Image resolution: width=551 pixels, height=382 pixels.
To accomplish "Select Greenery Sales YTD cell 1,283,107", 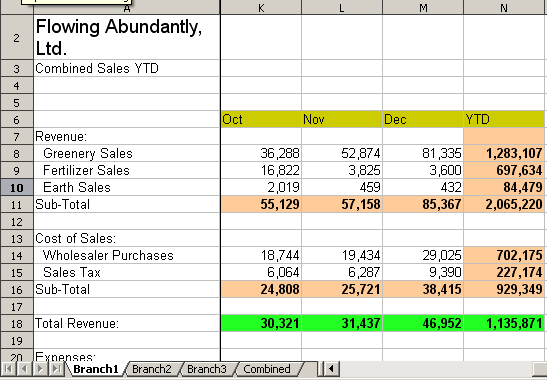I will [504, 154].
